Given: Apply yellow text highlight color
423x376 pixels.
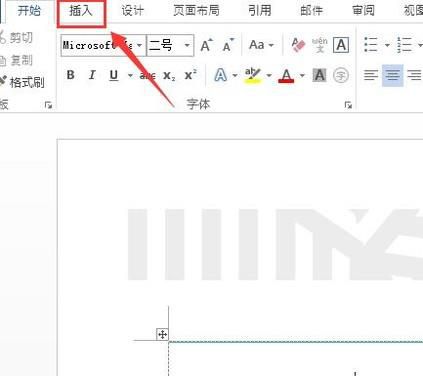Looking at the screenshot, I should pos(252,76).
